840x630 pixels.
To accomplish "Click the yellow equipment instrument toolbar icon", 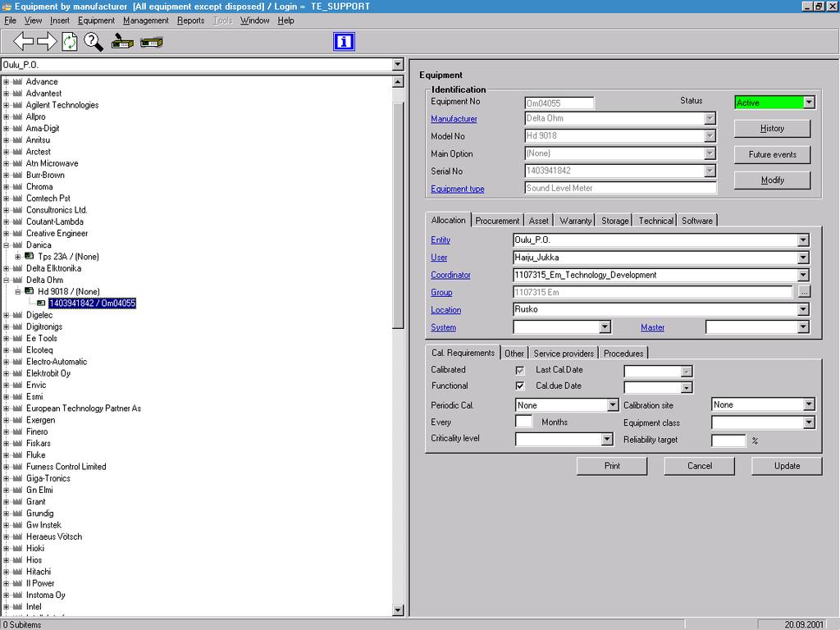I will point(122,41).
